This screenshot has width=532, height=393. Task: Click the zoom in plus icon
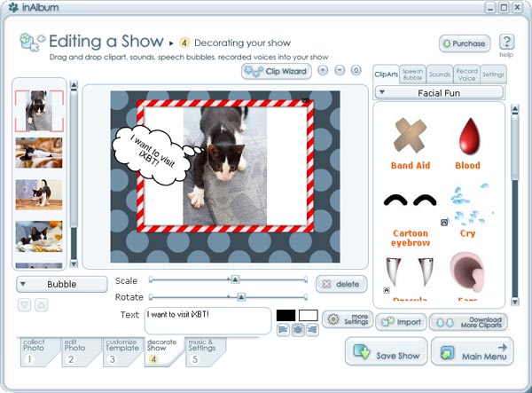tap(323, 70)
